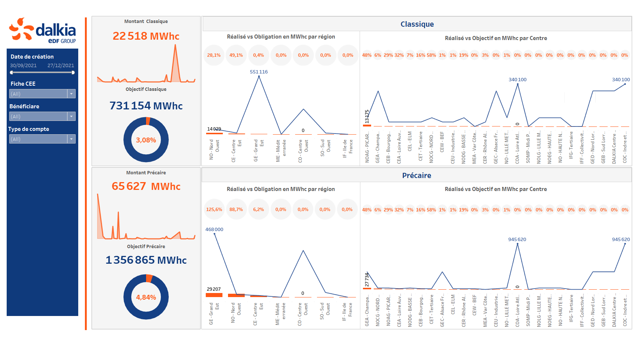Image resolution: width=644 pixels, height=349 pixels.
Task: Click the Classique section header
Action: pyautogui.click(x=417, y=24)
